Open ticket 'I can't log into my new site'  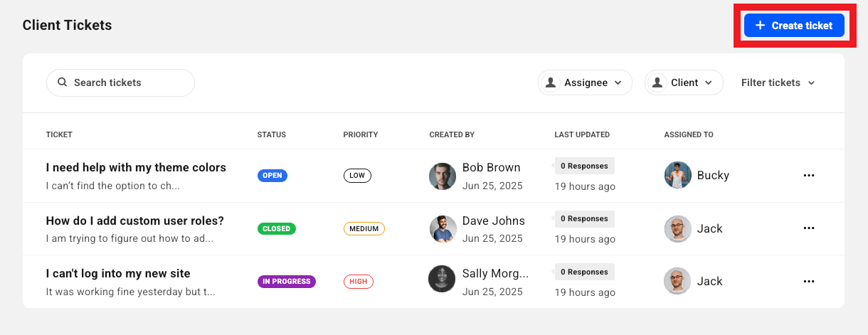click(x=118, y=274)
